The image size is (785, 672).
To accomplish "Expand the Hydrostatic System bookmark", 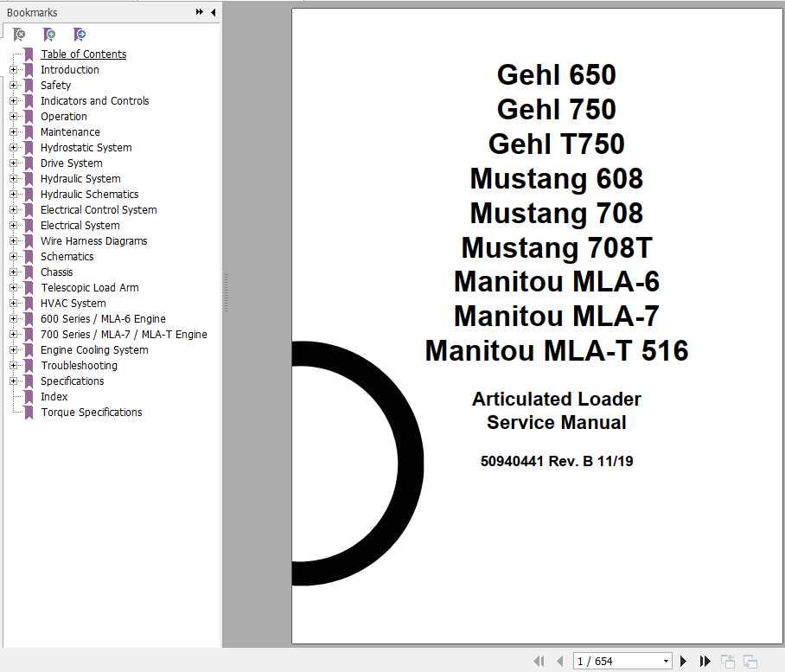I will click(14, 148).
